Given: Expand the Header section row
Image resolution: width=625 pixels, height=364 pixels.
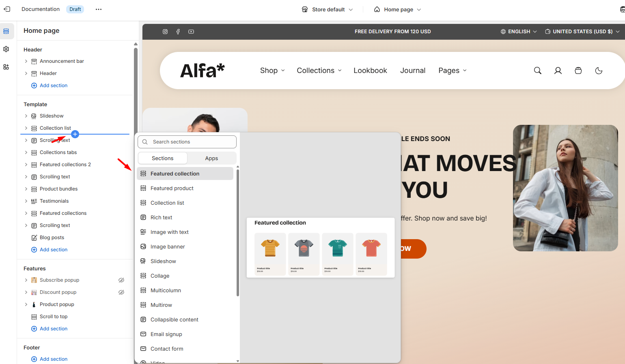Looking at the screenshot, I should (26, 73).
